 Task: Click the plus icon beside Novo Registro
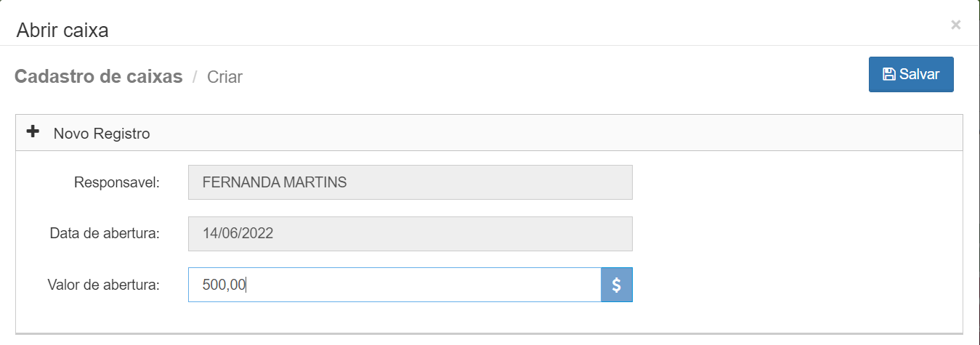point(33,132)
